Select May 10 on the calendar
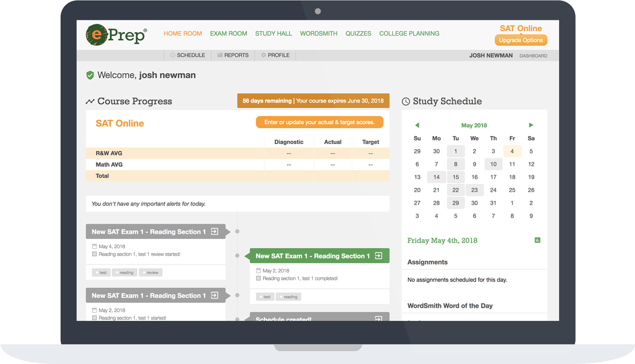The image size is (635, 364). pyautogui.click(x=493, y=164)
